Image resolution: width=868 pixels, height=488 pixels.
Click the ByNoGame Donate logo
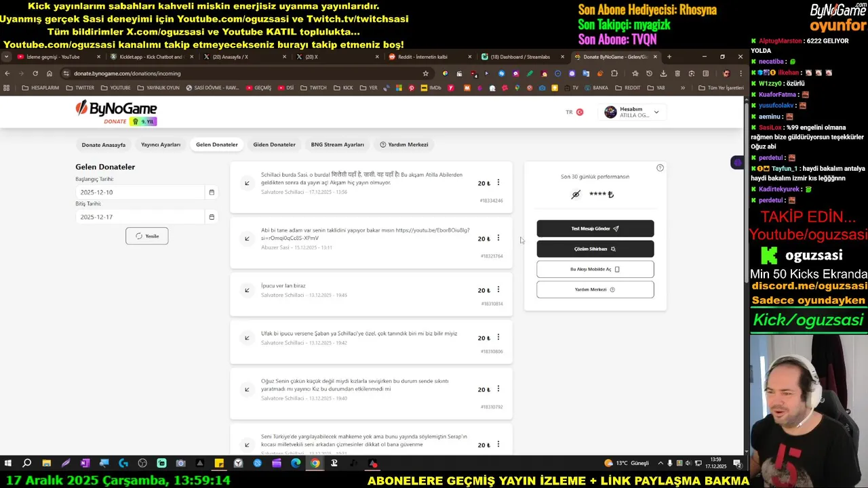[x=116, y=113]
